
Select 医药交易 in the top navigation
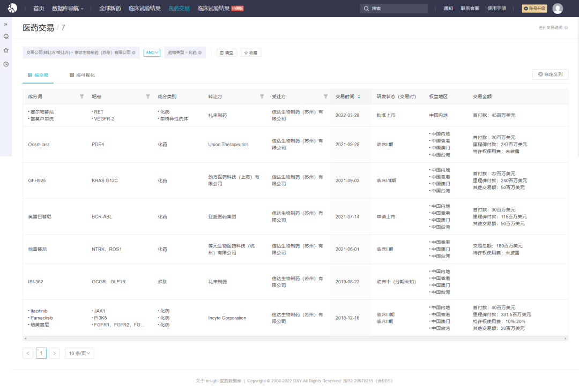pos(179,9)
